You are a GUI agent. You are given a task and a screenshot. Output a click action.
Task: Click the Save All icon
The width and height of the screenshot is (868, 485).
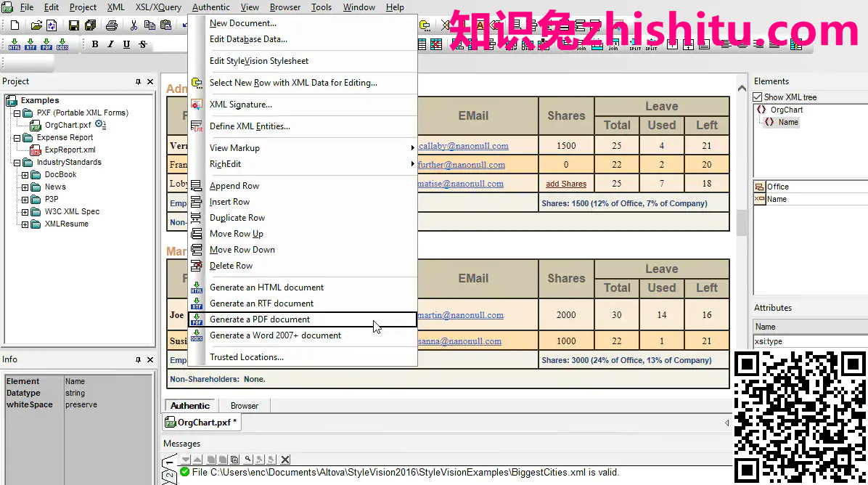pyautogui.click(x=90, y=25)
